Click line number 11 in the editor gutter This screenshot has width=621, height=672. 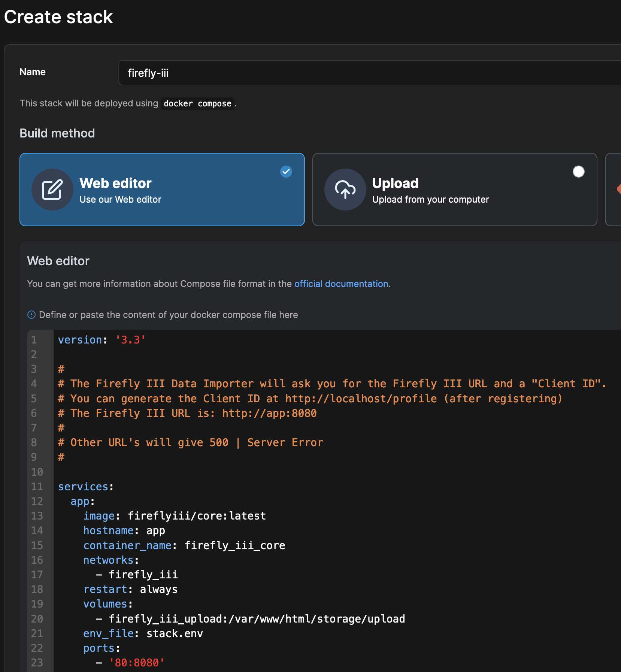click(37, 487)
